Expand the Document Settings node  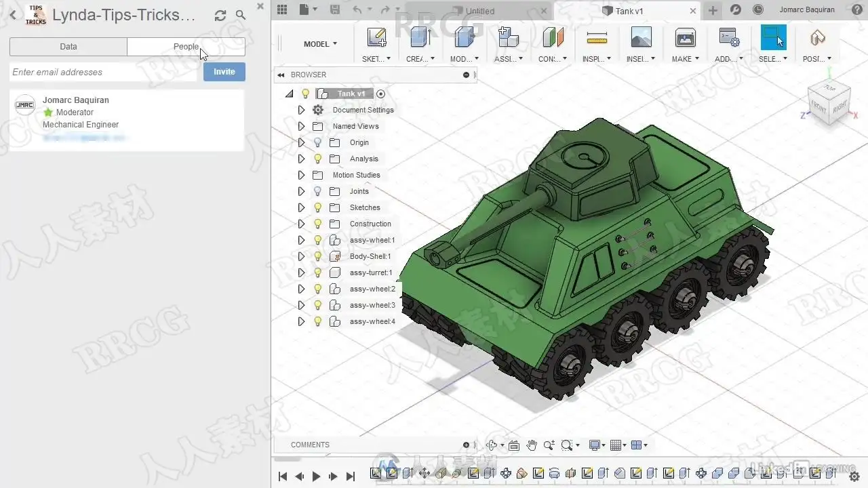[302, 110]
